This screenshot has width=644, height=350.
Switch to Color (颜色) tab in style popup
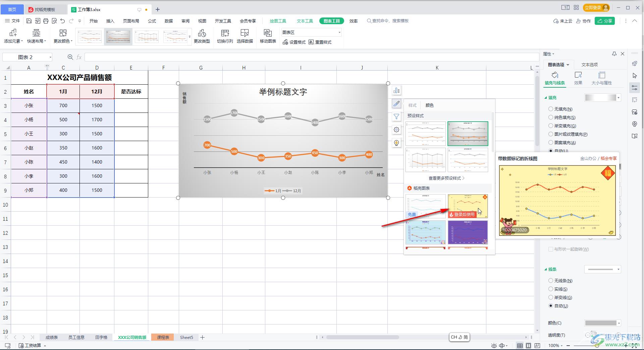pyautogui.click(x=429, y=105)
